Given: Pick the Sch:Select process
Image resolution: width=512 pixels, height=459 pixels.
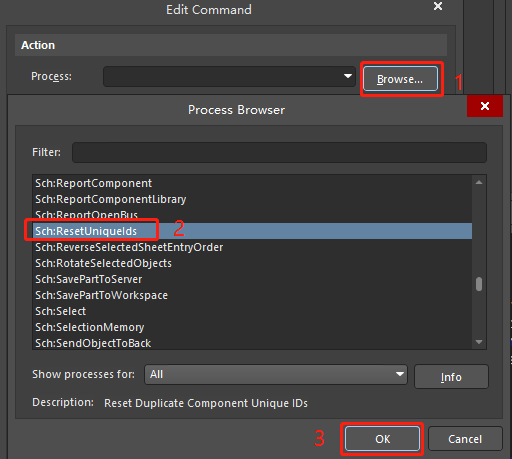Looking at the screenshot, I should click(252, 311).
